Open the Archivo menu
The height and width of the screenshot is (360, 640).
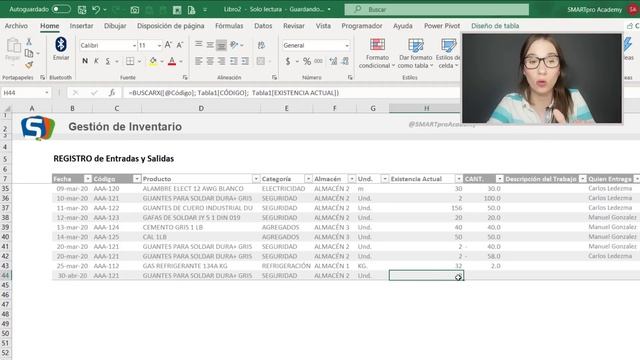(x=16, y=26)
